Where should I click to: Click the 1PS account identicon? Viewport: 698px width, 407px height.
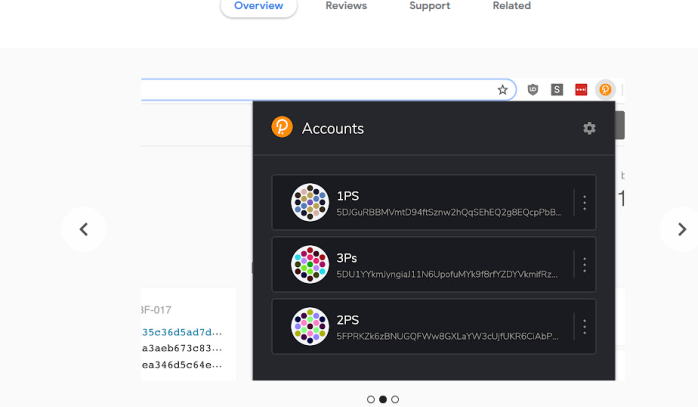pos(310,202)
